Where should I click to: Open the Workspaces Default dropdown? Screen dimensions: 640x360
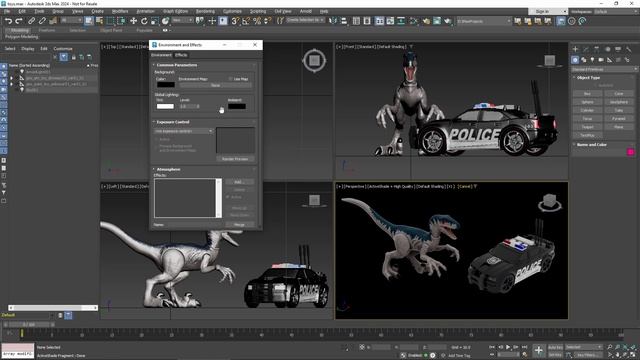616,11
